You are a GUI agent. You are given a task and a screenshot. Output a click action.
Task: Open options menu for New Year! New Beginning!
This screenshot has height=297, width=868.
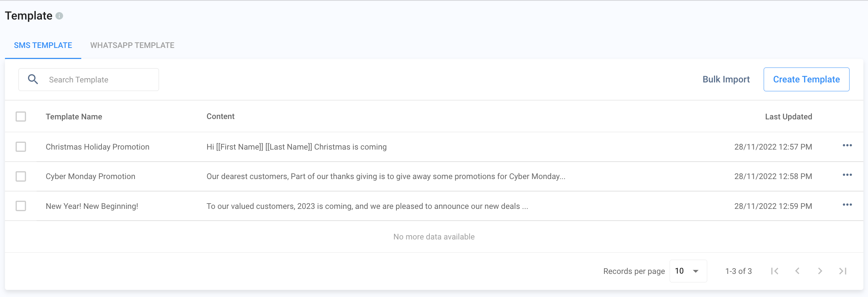point(847,205)
